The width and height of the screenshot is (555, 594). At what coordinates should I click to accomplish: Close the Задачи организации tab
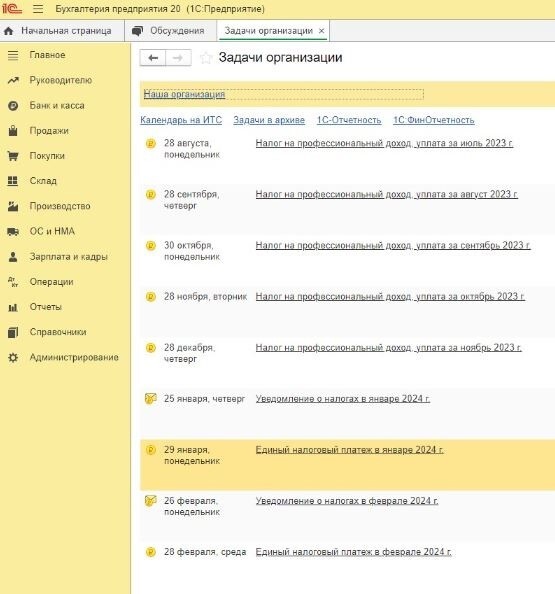point(321,31)
